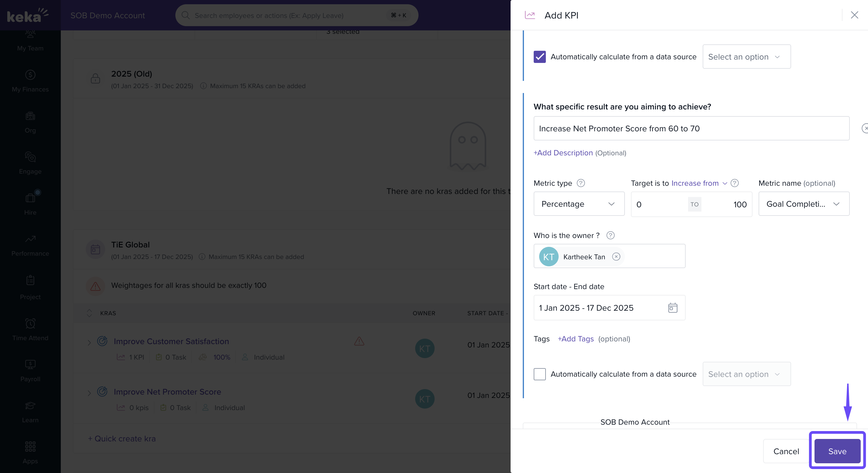
Task: Click the calendar icon in date range field
Action: click(672, 308)
